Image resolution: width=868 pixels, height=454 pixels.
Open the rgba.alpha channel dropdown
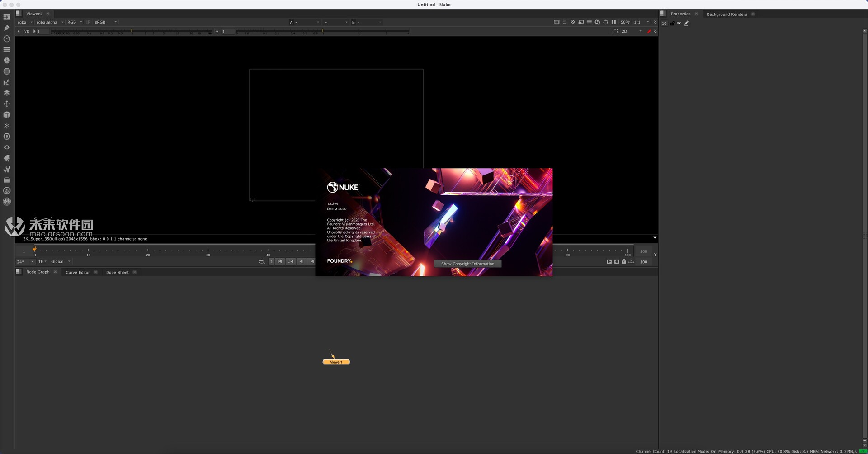[x=50, y=22]
